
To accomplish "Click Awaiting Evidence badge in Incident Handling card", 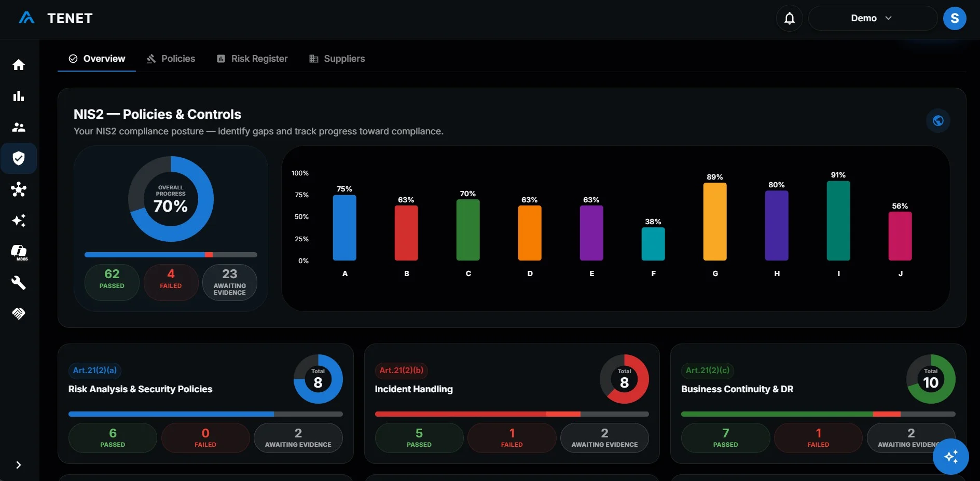I will 605,438.
